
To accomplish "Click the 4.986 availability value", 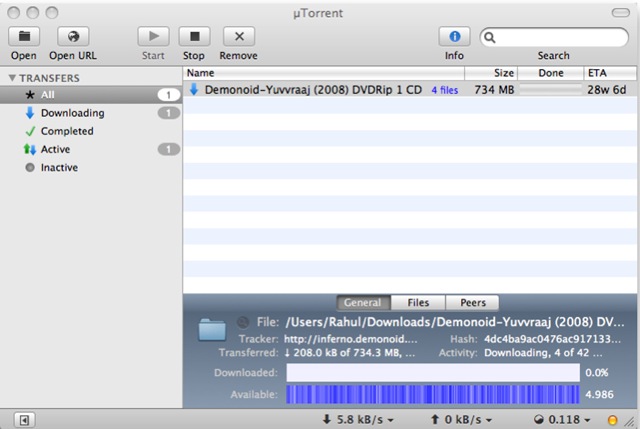I will click(599, 395).
